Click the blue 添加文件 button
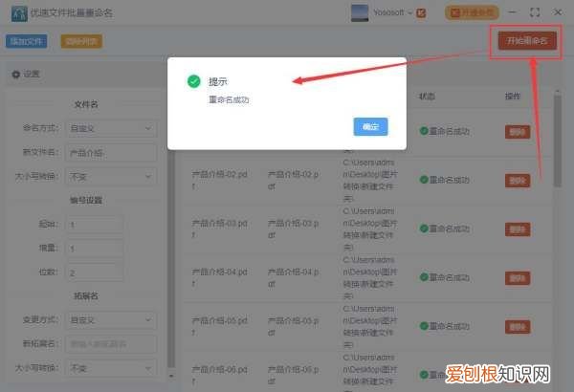574x392 pixels. coord(27,41)
